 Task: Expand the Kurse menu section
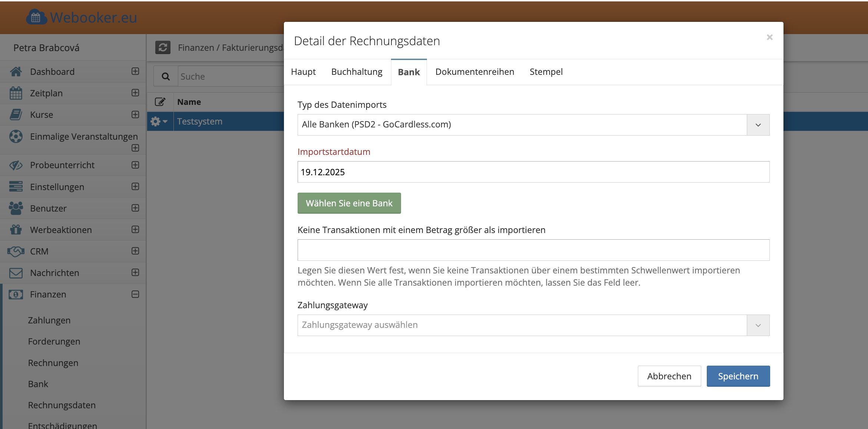(135, 114)
